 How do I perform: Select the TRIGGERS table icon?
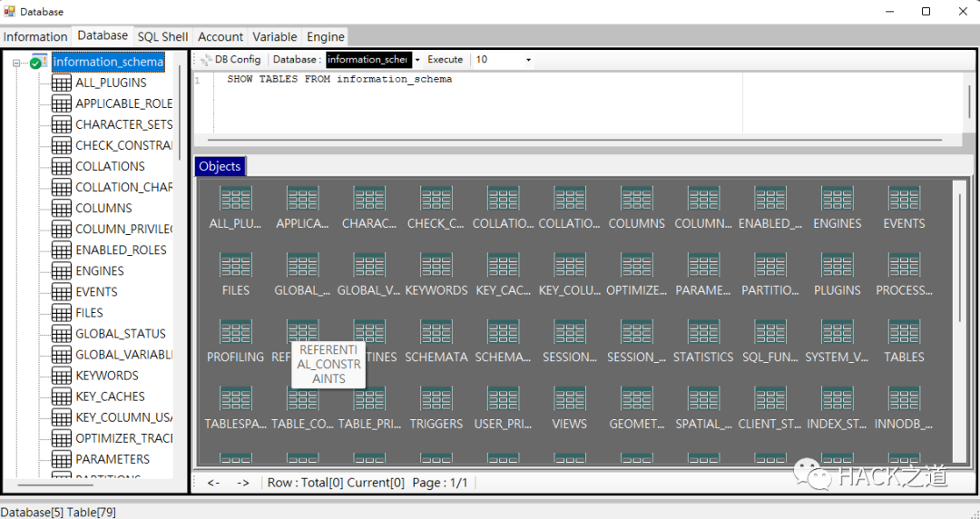tap(436, 399)
